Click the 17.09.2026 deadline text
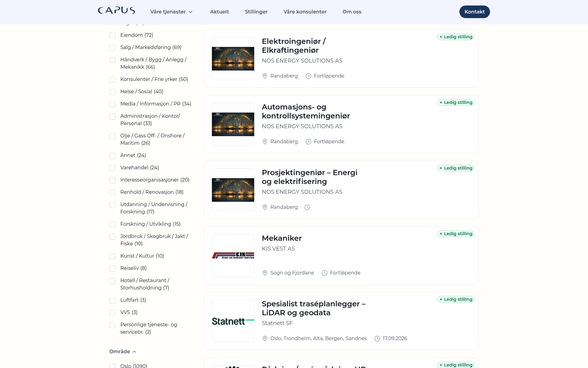The width and height of the screenshot is (588, 368). coord(395,339)
